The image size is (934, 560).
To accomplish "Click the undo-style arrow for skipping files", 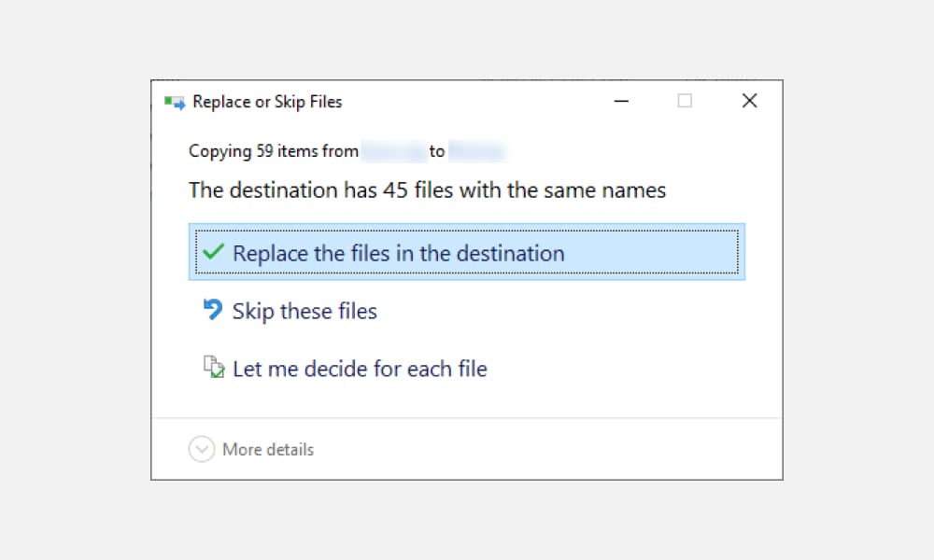I will tap(212, 310).
